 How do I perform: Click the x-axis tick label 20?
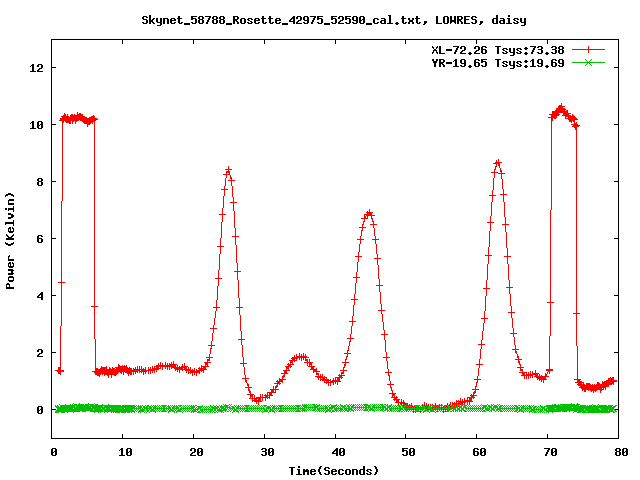pos(196,452)
